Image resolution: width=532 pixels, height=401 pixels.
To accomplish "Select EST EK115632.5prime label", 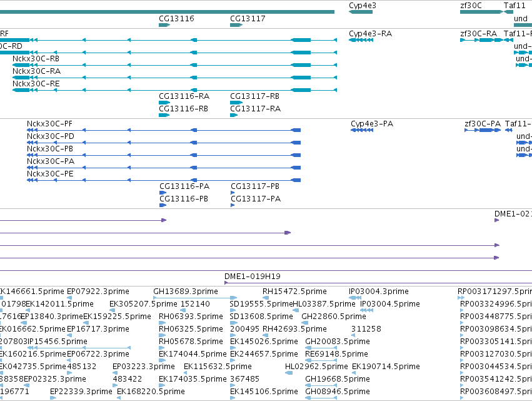I will pos(218,367).
